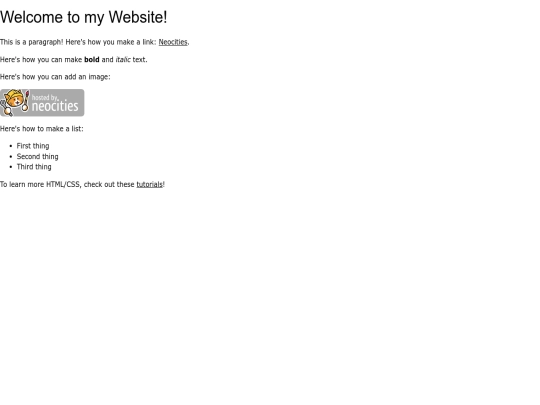This screenshot has height=405, width=540.
Task: Click the Here's how you can make text
Action: (x=41, y=59)
